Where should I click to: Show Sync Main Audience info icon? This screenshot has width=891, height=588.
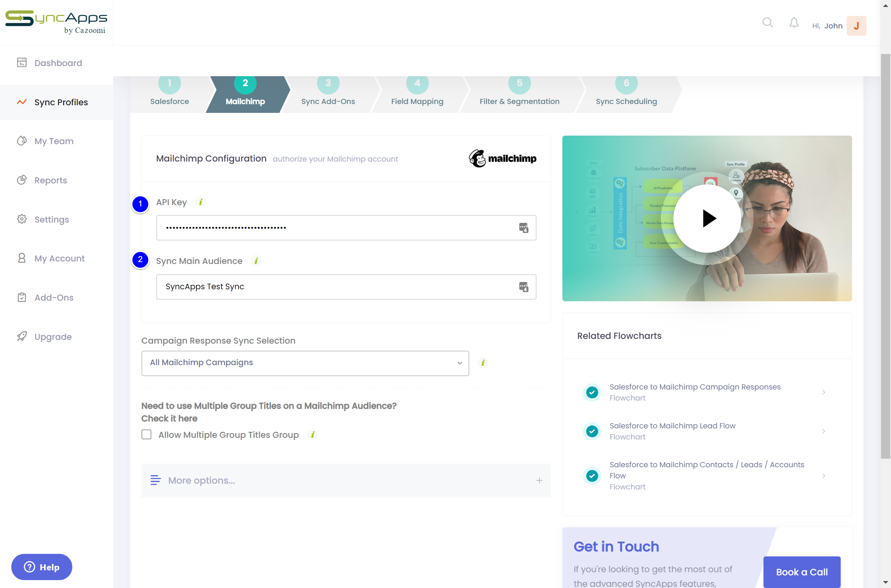click(x=256, y=261)
